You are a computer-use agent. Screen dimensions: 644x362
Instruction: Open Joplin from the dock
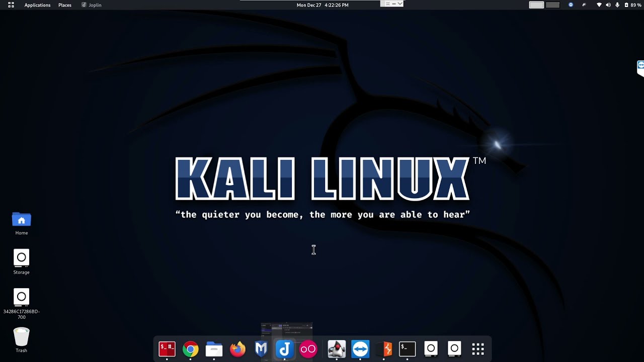pyautogui.click(x=285, y=349)
